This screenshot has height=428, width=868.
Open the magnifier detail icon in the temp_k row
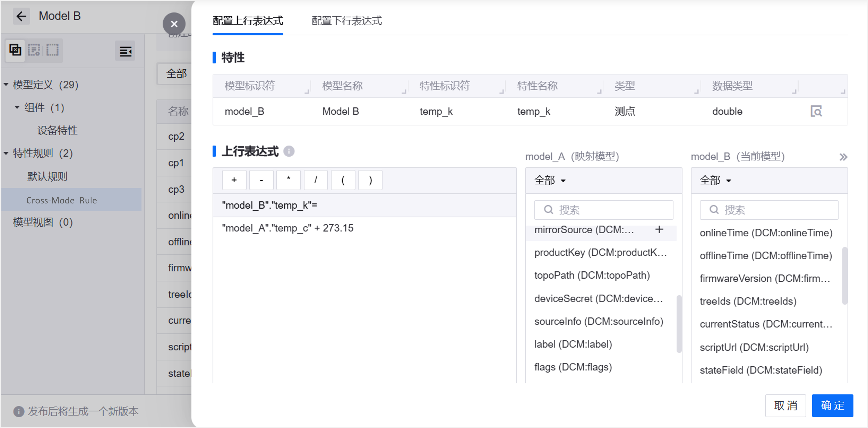816,111
